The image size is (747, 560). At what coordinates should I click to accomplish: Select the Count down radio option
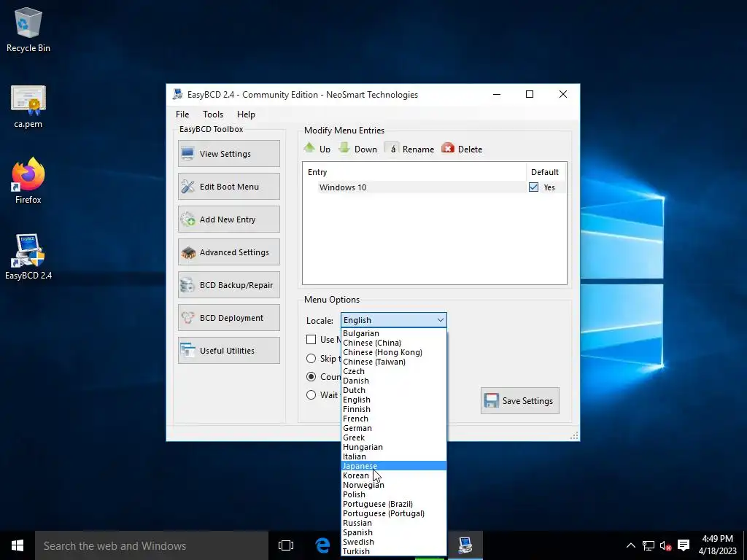pos(311,377)
